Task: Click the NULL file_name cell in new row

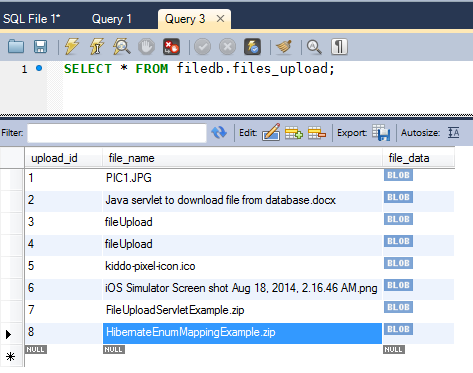Action: [x=114, y=349]
